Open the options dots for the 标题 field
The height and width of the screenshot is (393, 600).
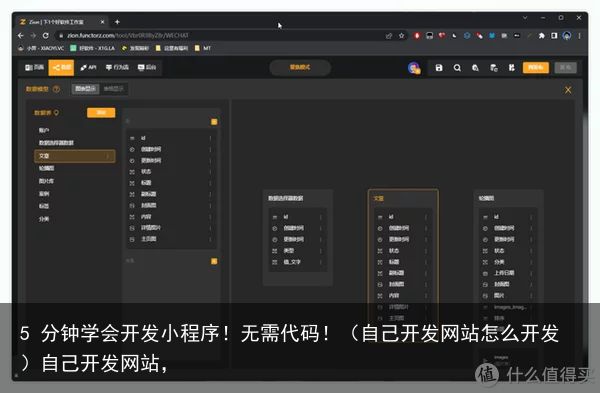click(x=210, y=183)
